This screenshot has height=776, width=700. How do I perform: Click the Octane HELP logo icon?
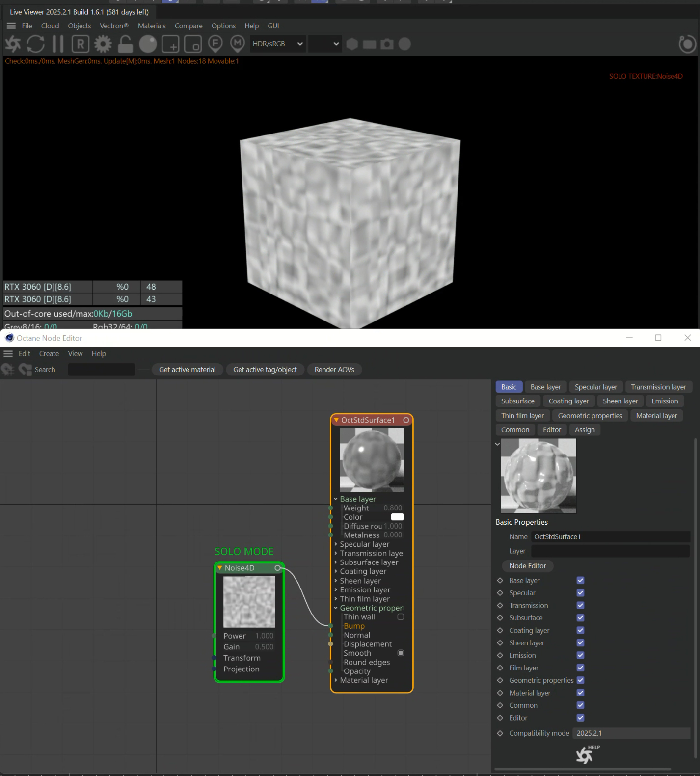(x=587, y=754)
